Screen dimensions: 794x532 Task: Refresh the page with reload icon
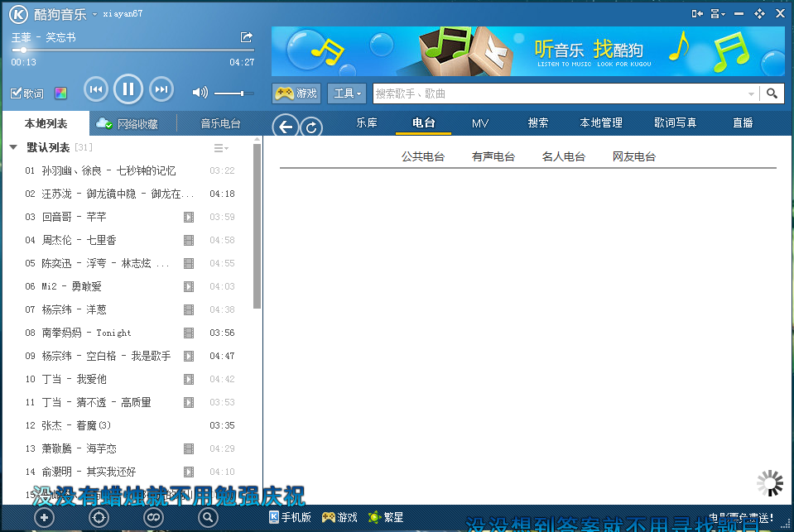pyautogui.click(x=311, y=127)
